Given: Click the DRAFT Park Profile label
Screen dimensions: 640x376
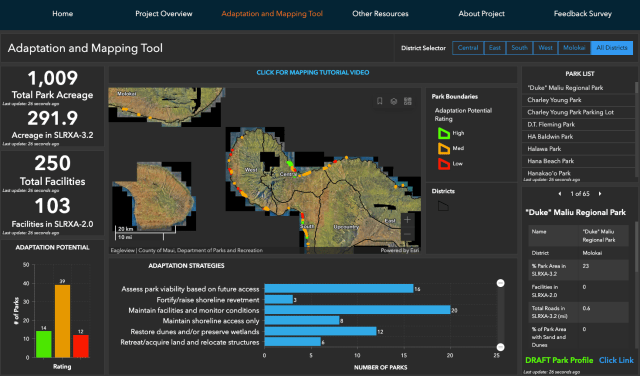Looking at the screenshot, I should 559,360.
